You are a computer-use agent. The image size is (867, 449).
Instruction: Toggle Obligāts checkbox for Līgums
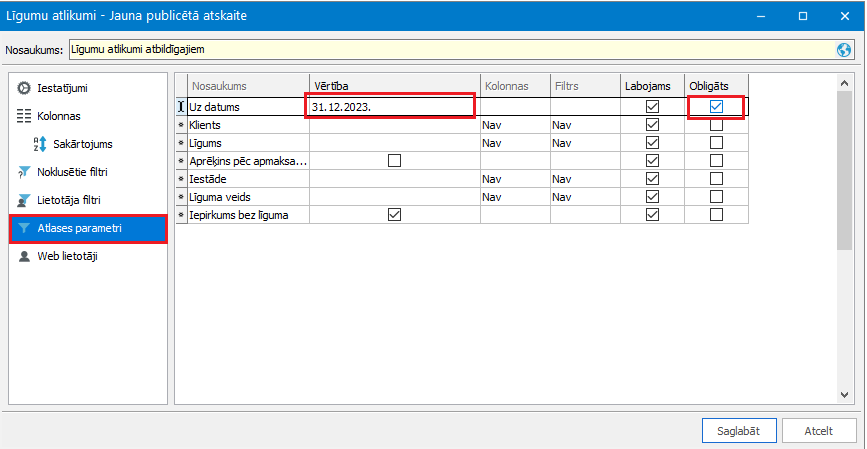coord(716,143)
